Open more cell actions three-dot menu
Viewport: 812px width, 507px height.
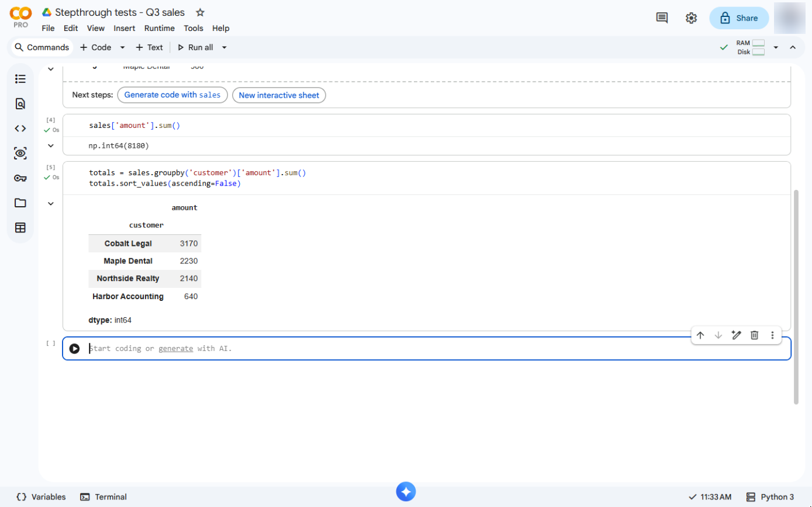[x=772, y=335]
